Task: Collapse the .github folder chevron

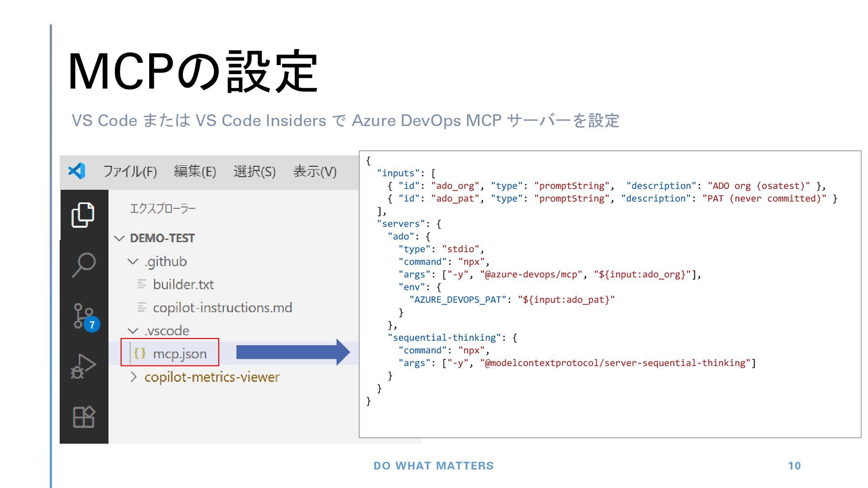Action: pos(132,261)
